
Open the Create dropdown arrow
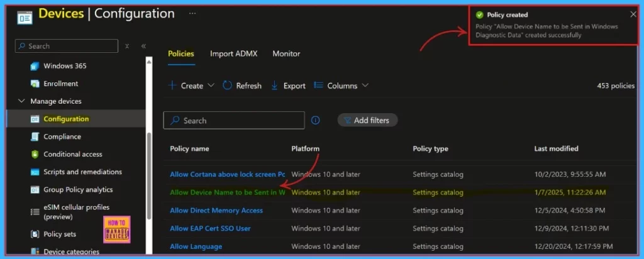211,85
